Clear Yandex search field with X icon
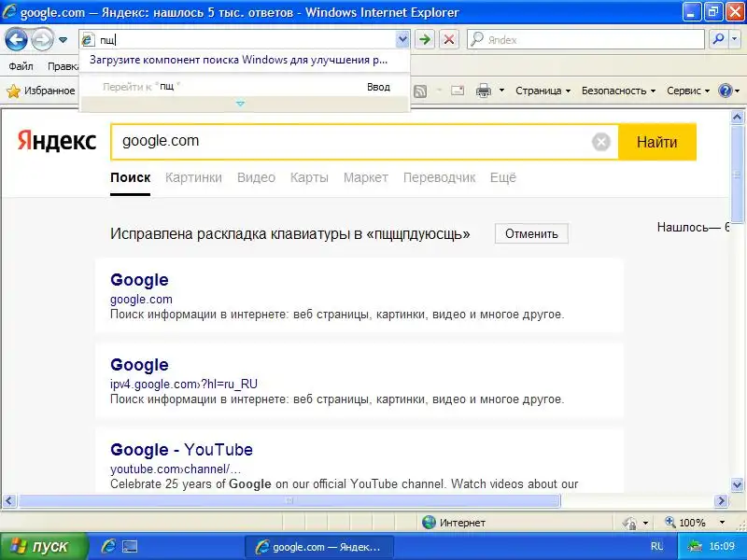The height and width of the screenshot is (560, 747). (x=601, y=142)
